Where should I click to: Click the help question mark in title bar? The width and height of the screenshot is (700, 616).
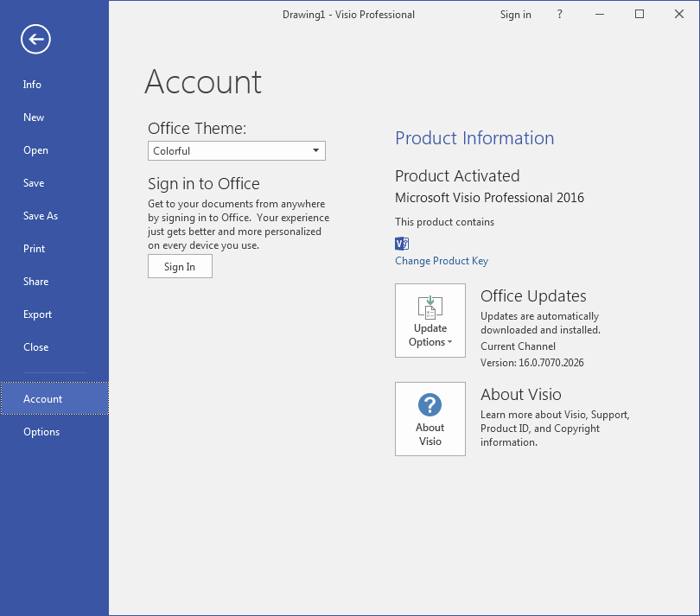tap(559, 15)
